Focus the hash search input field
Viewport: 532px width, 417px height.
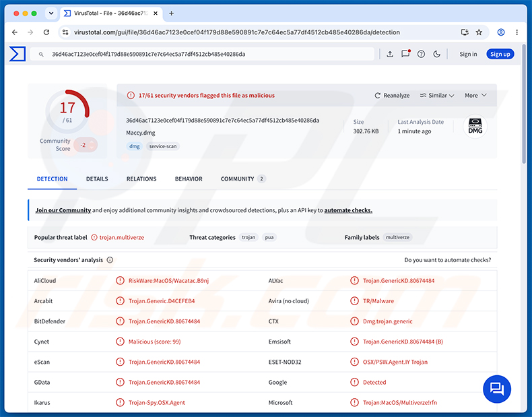tap(202, 54)
